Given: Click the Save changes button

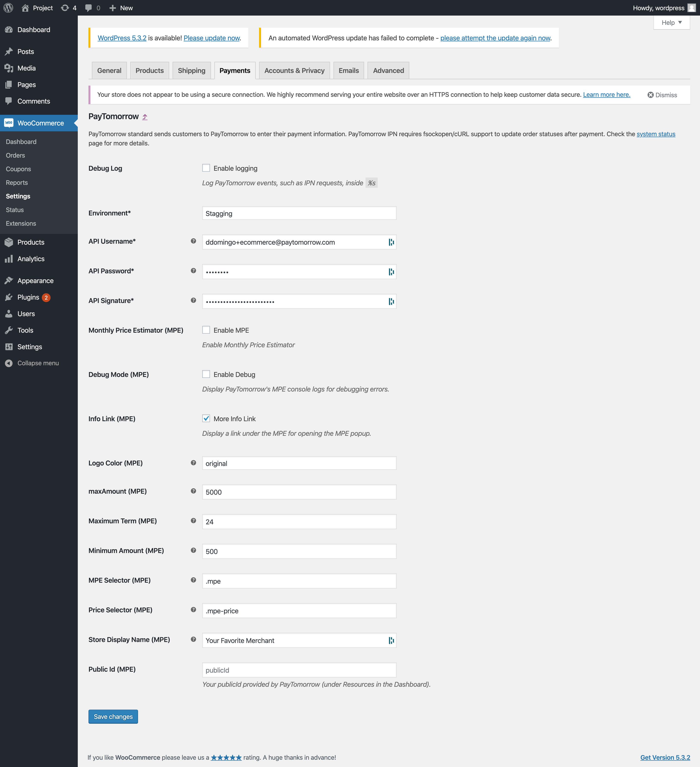Looking at the screenshot, I should point(113,716).
